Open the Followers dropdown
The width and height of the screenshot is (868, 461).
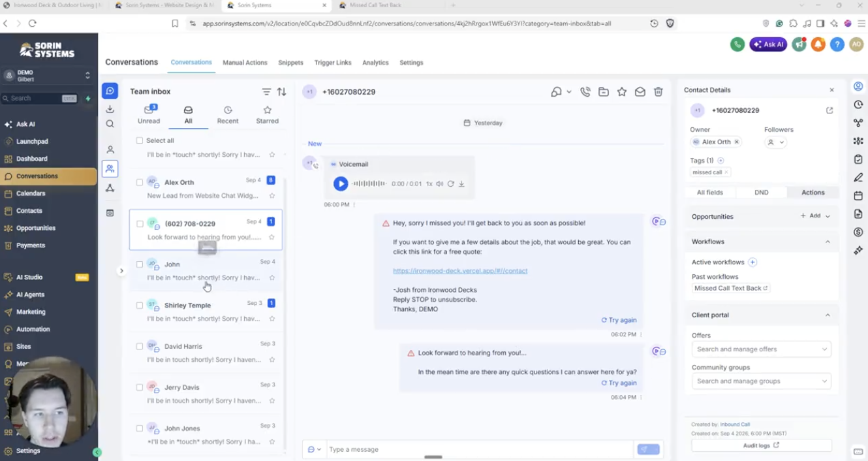776,142
